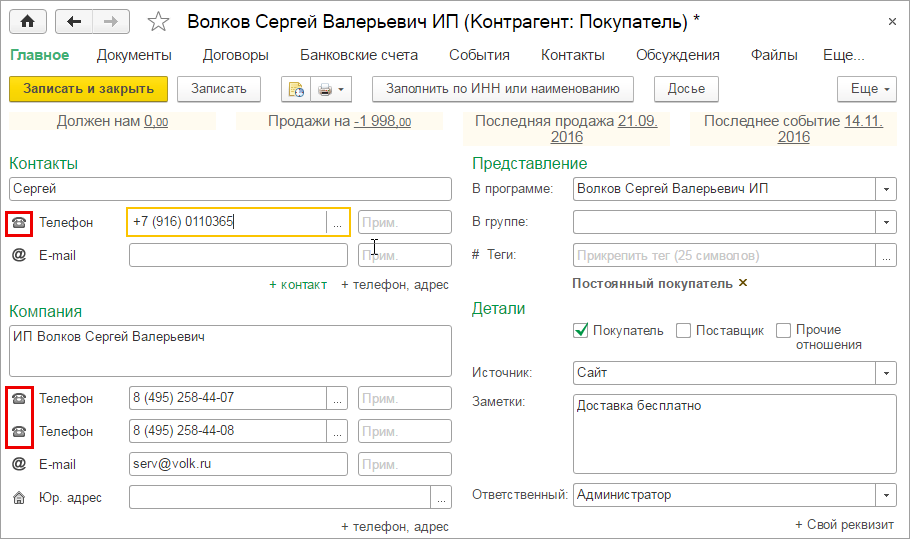Uncheck the Покупатель checkbox
Image resolution: width=910 pixels, height=539 pixels.
point(581,330)
